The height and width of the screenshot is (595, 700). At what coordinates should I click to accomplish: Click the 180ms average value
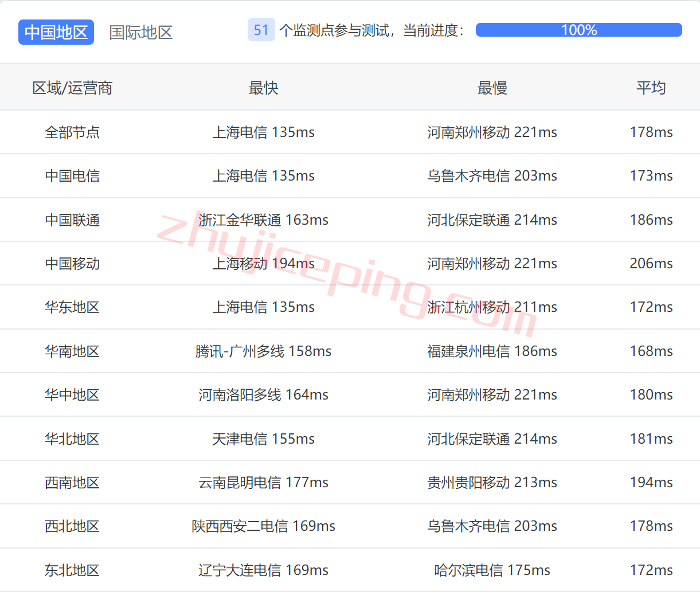(651, 395)
